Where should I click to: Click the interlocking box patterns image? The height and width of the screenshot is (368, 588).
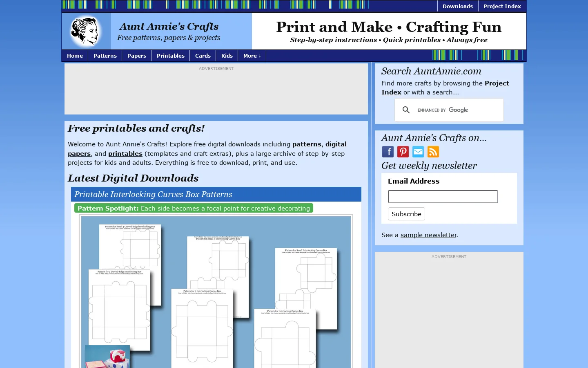[x=216, y=292]
